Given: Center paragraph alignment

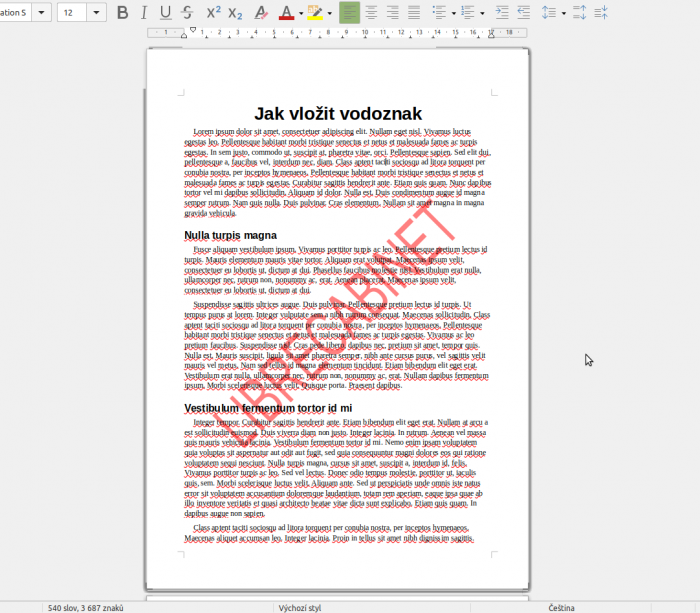Looking at the screenshot, I should [371, 13].
